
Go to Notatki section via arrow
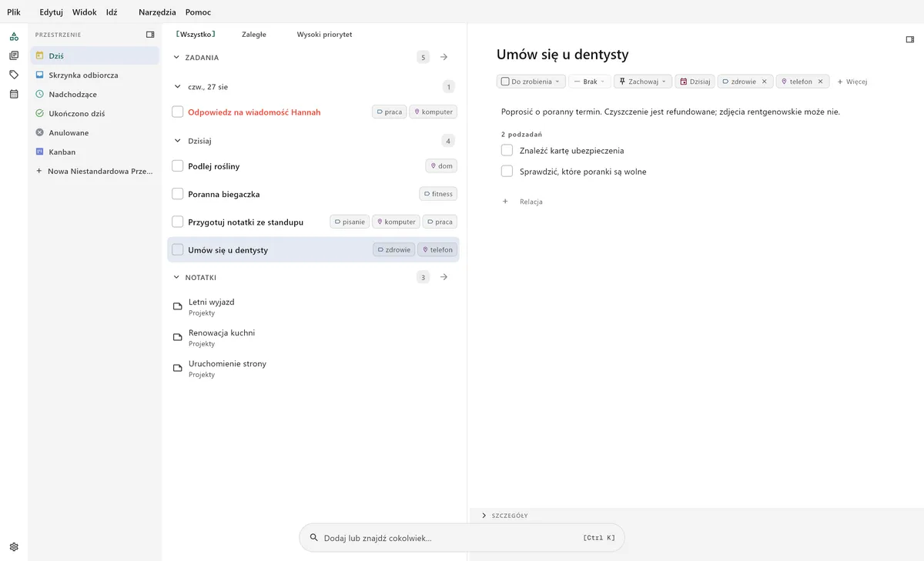click(x=444, y=277)
